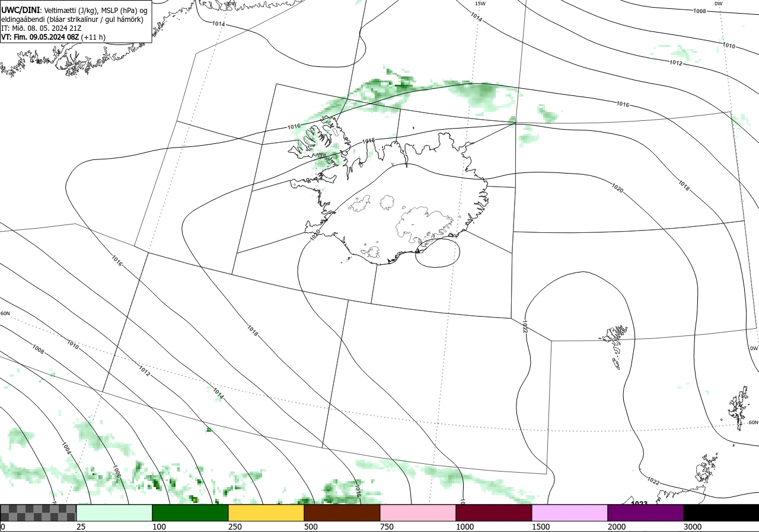The image size is (759, 532).
Task: Choose the lavender 1500–2000 legend swatch
Action: [570, 512]
